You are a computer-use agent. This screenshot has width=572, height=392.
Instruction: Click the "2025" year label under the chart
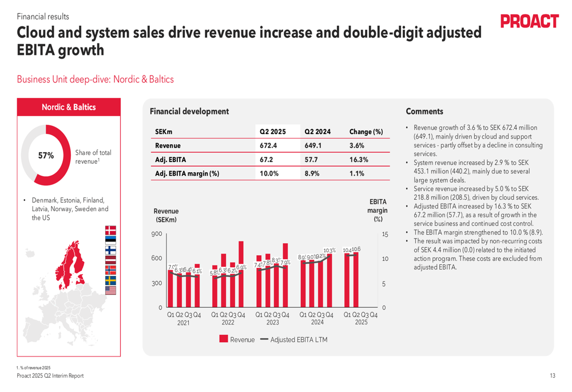click(x=361, y=323)
